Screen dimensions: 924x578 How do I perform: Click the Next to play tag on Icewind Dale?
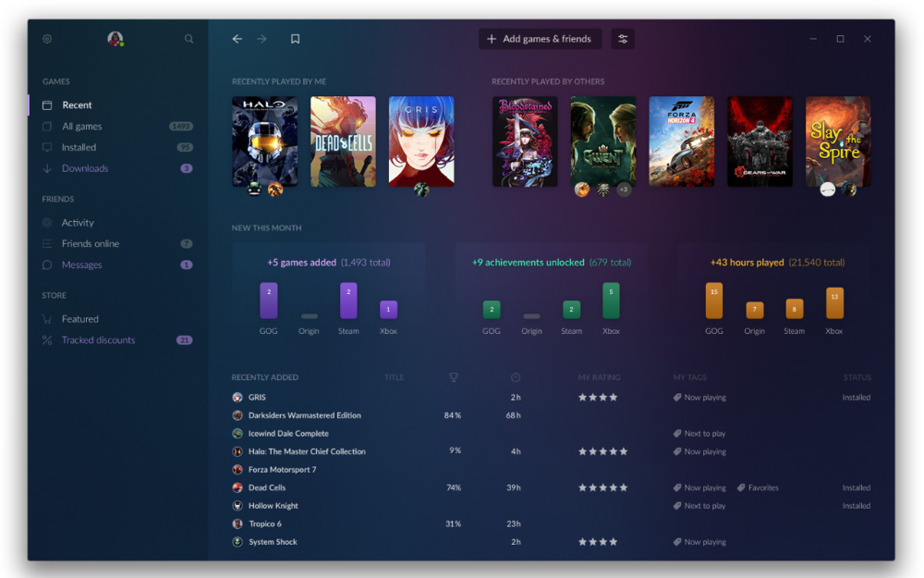click(x=699, y=434)
